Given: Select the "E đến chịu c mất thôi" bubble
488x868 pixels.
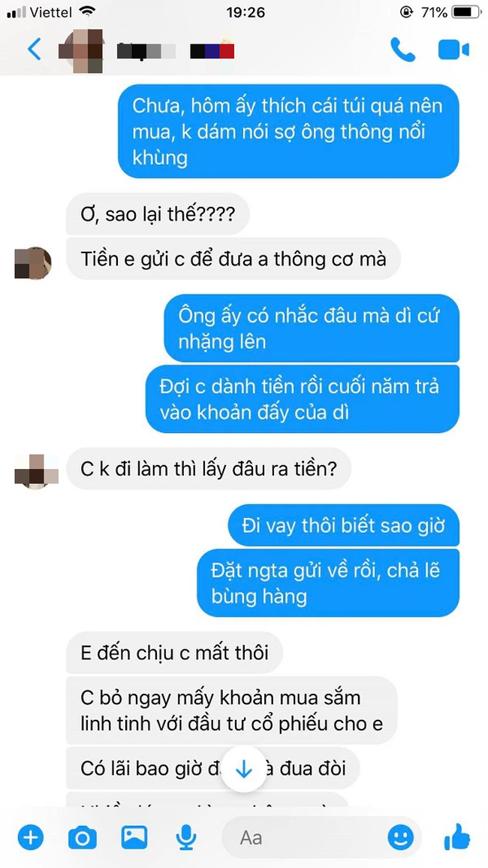Looking at the screenshot, I should [x=174, y=652].
